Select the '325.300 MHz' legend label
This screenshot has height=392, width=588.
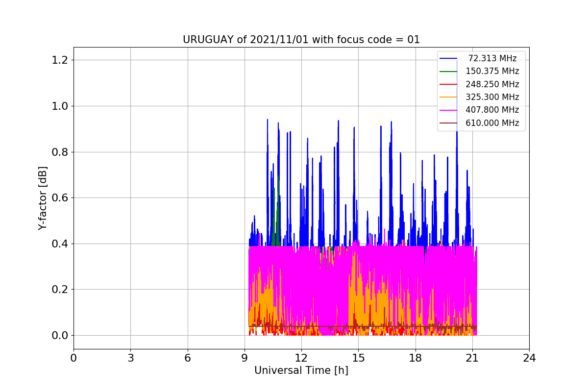(x=492, y=97)
